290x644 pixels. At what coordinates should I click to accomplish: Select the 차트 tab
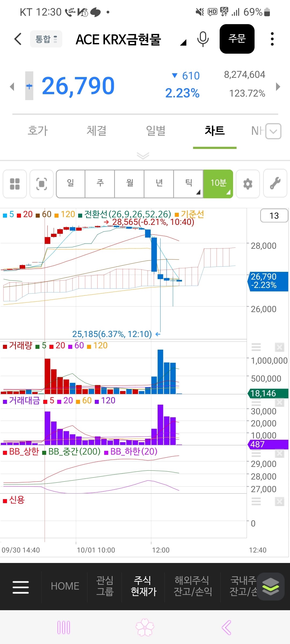[x=215, y=131]
